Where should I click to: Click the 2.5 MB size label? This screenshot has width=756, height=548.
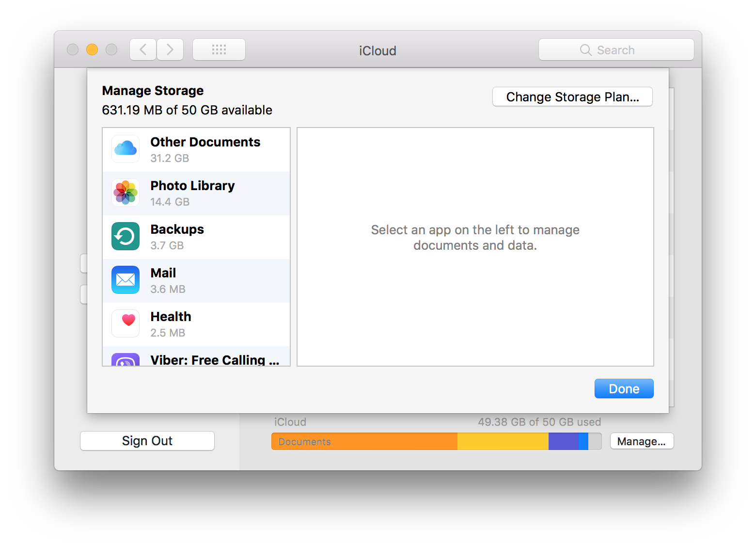pos(168,333)
